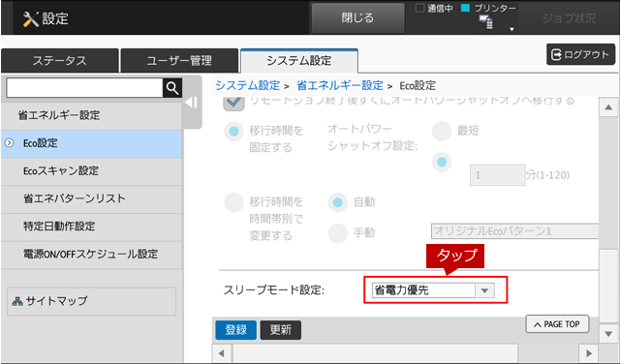Image resolution: width=620 pixels, height=364 pixels.
Task: Click the vertical scrollbar down arrow
Action: [608, 334]
